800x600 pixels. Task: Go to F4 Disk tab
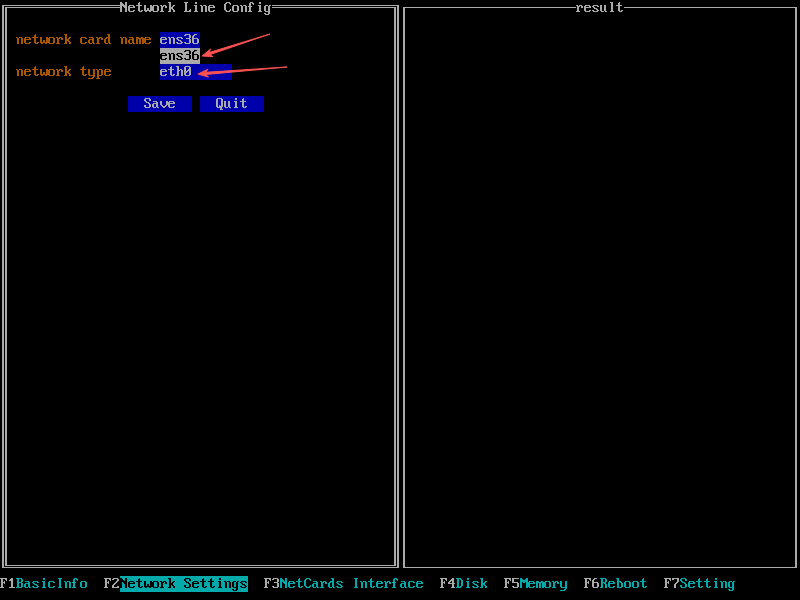[464, 584]
